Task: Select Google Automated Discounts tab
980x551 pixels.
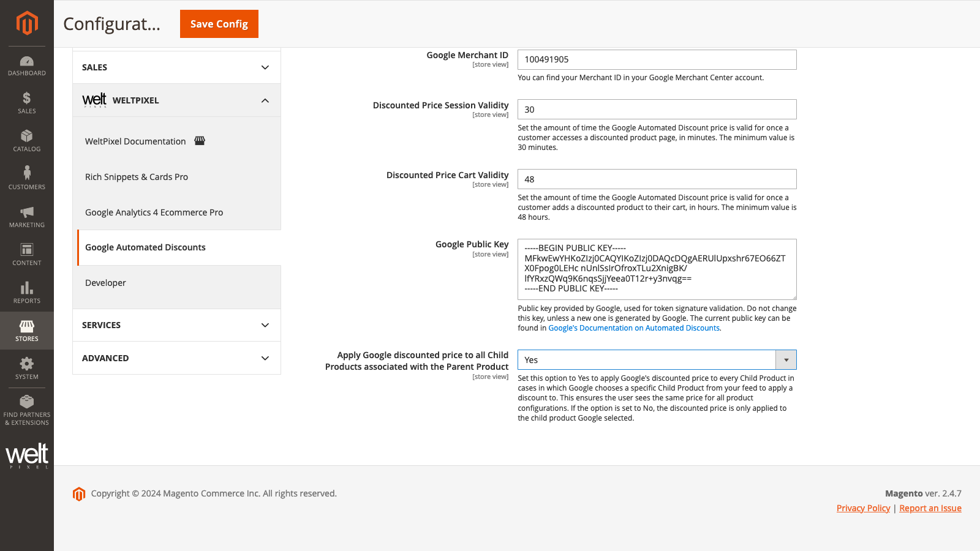Action: [x=179, y=247]
